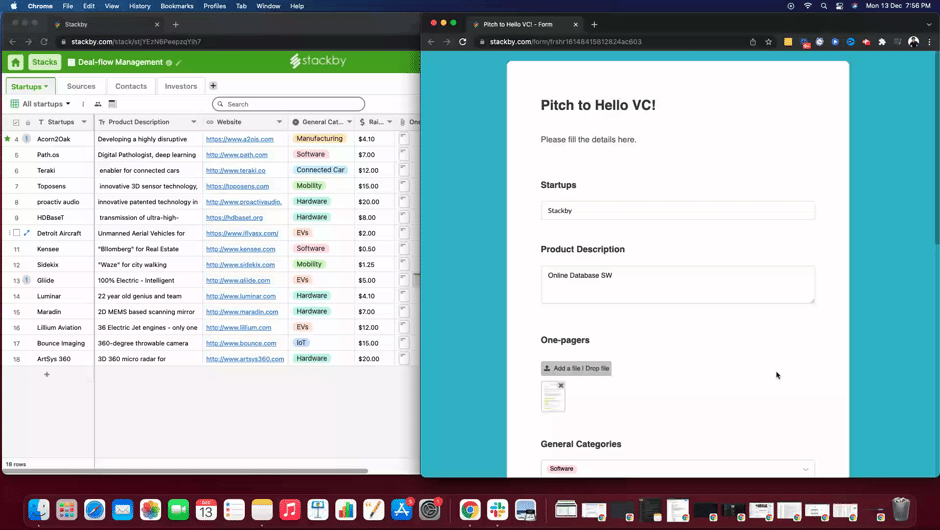Click the horizontal scrollbar under the table
940x530 pixels.
pos(186,471)
